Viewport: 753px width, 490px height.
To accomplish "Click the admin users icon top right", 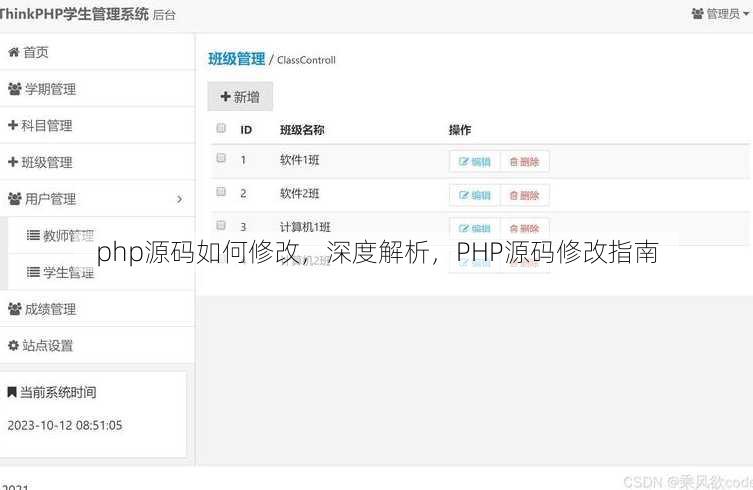I will point(697,13).
